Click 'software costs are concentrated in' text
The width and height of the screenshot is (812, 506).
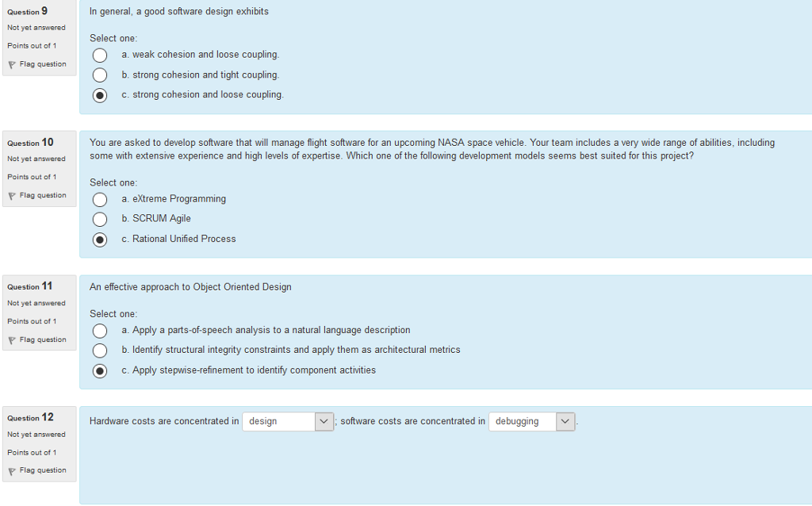tap(412, 421)
